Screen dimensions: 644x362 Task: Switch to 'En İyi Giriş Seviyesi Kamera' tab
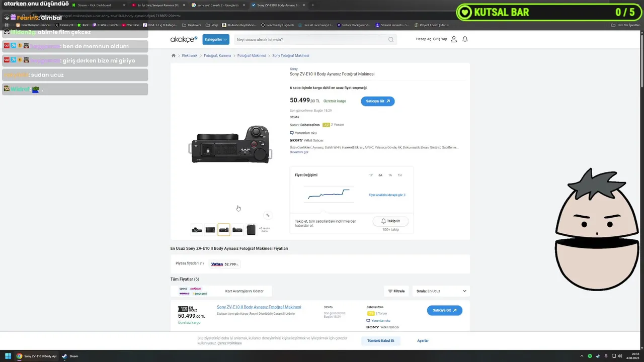pyautogui.click(x=158, y=5)
